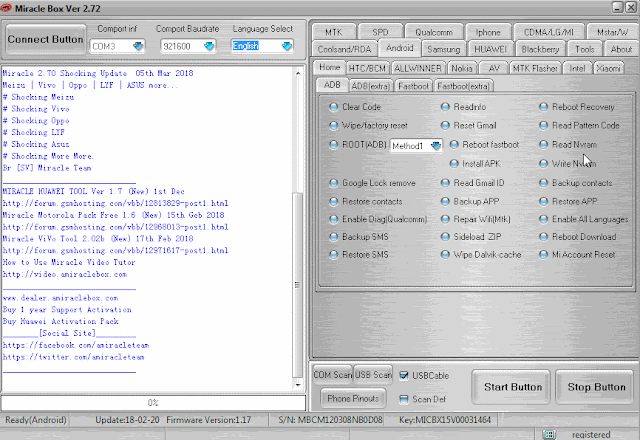Click the Firmware Version:1.17 status text
Viewport: 640px width, 440px height.
click(209, 420)
